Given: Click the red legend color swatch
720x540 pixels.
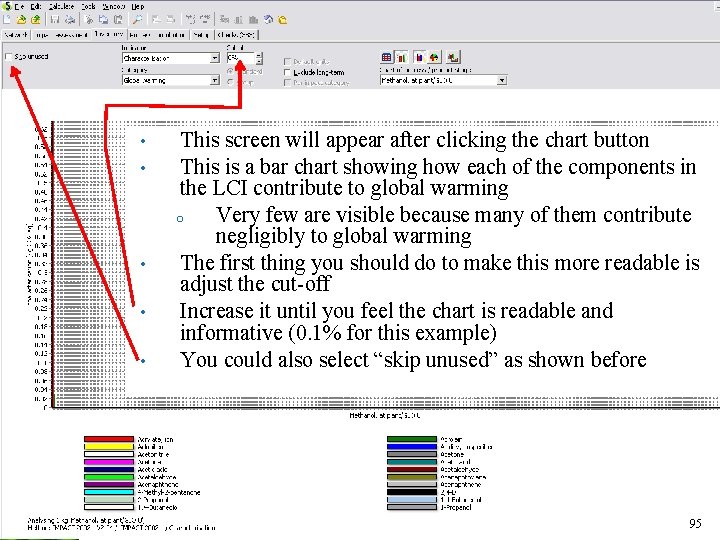Looking at the screenshot, I should point(109,439).
